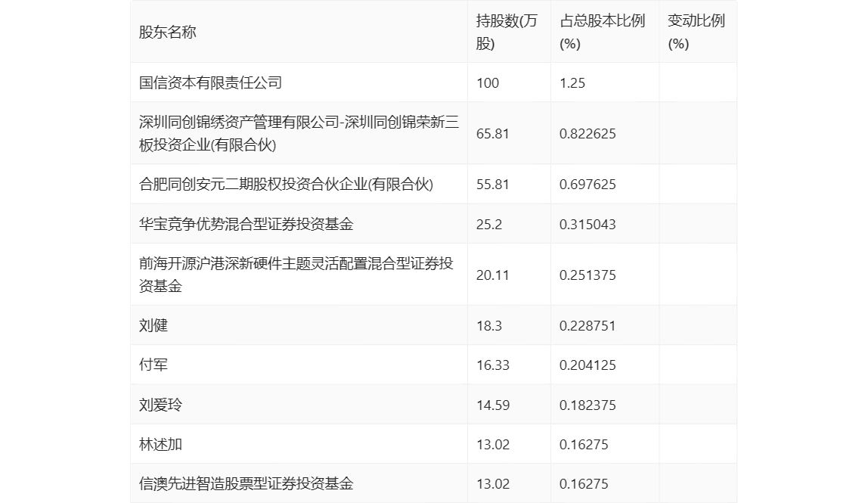The height and width of the screenshot is (503, 868).
Task: Click shareholder name 林述加
Action: 160,444
